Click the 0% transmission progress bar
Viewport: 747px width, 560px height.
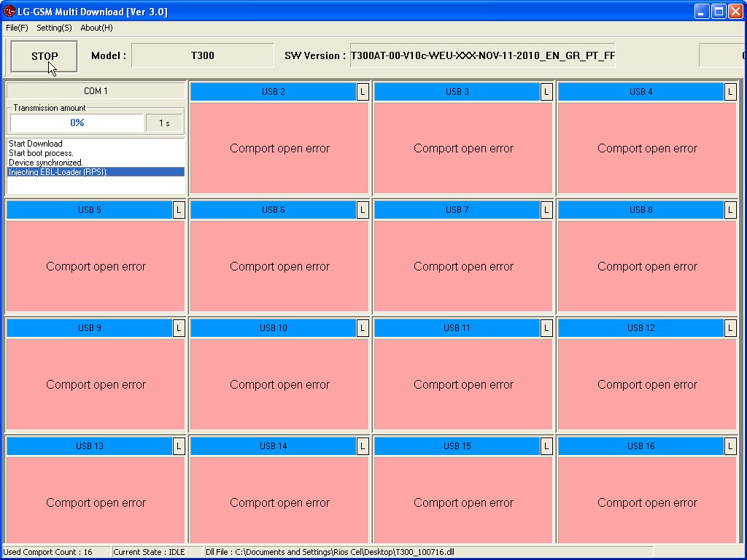[x=77, y=122]
